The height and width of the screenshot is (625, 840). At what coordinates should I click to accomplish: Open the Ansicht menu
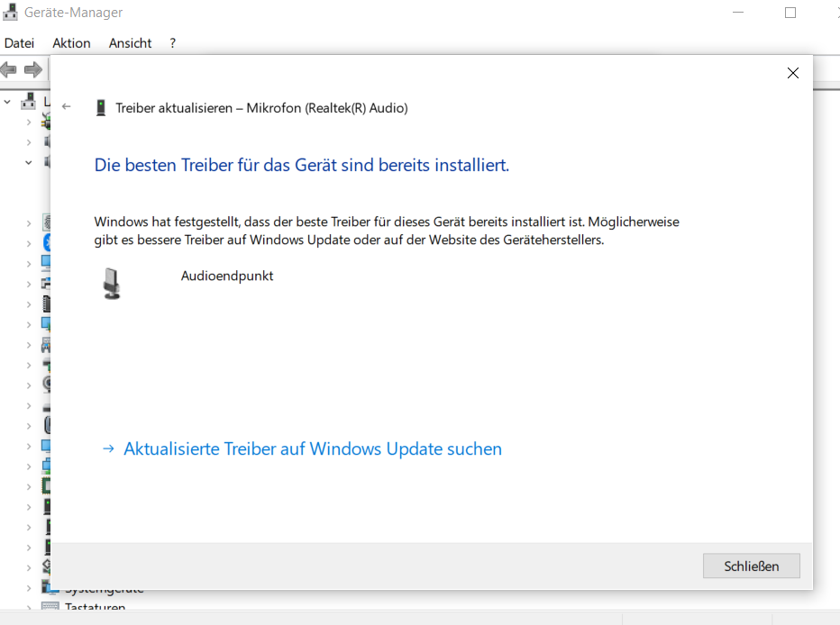[x=130, y=43]
